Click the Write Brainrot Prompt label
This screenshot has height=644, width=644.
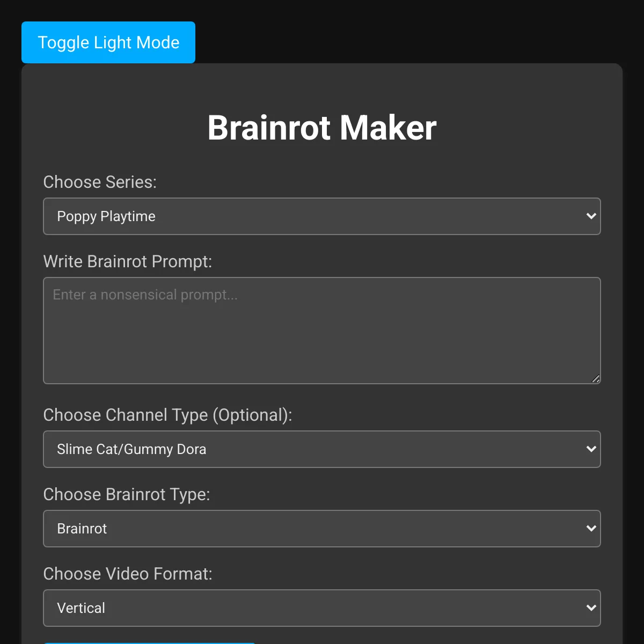pos(128,261)
